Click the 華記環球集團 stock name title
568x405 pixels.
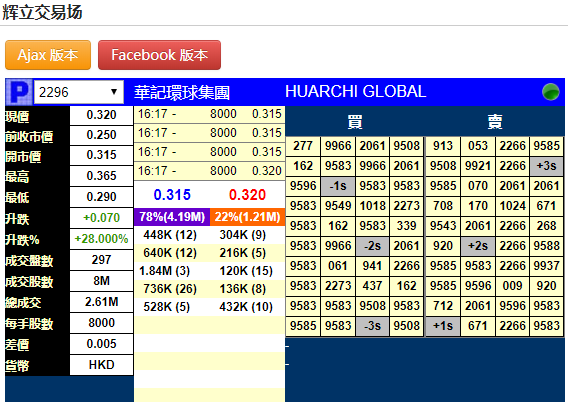[x=182, y=92]
